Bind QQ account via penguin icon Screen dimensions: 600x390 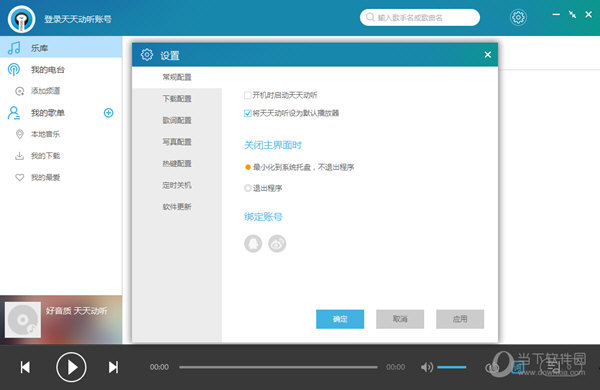253,244
